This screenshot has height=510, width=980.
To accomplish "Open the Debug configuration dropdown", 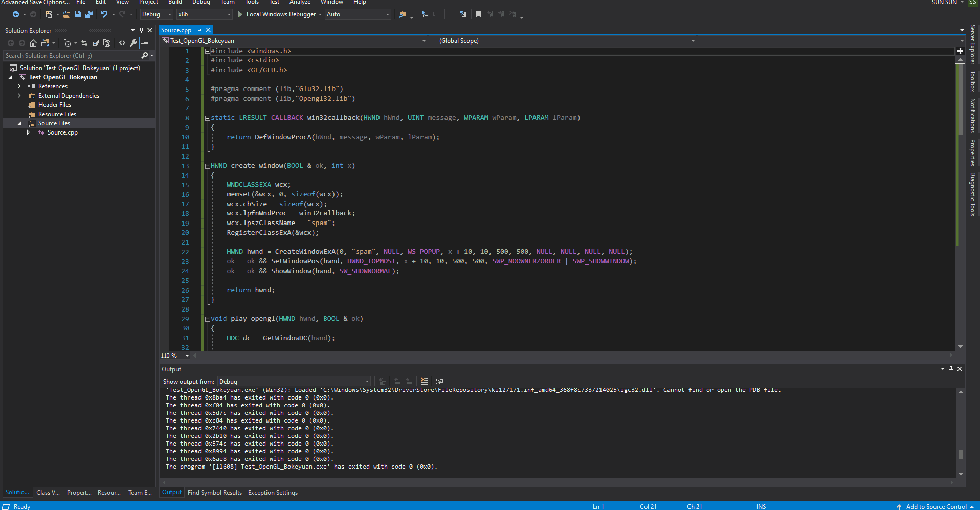I will pyautogui.click(x=157, y=14).
